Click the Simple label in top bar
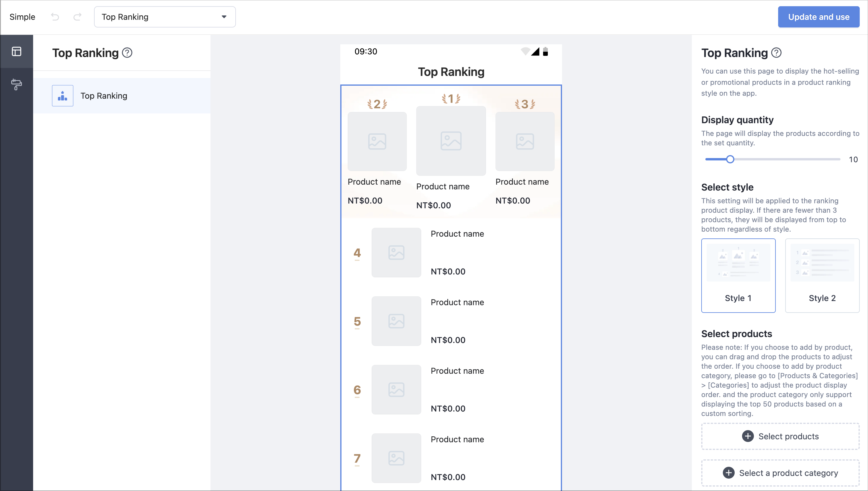868x491 pixels. [x=22, y=17]
